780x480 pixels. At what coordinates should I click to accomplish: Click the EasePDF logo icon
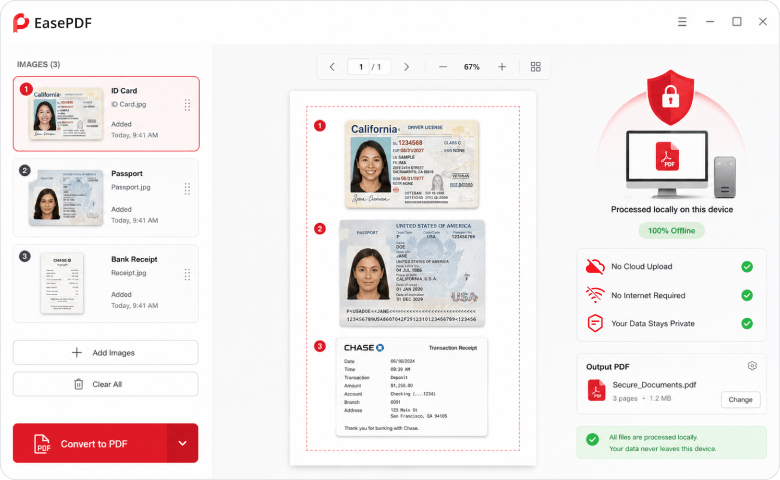click(20, 23)
